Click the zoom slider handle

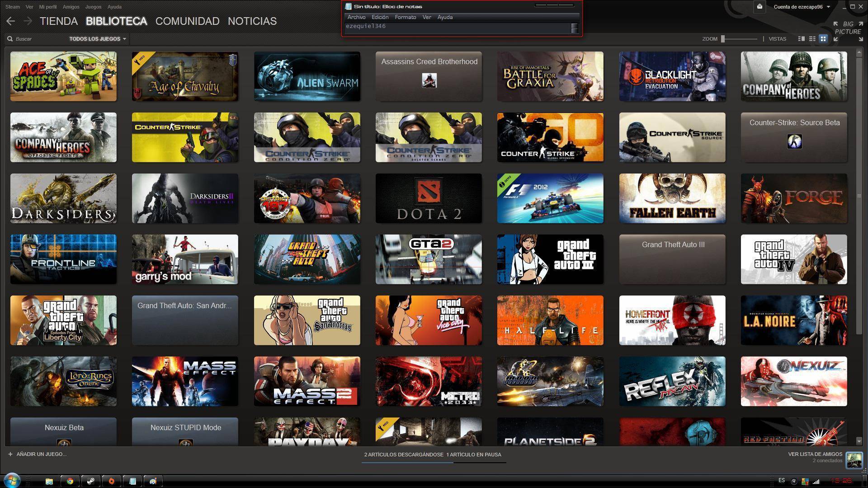point(723,39)
